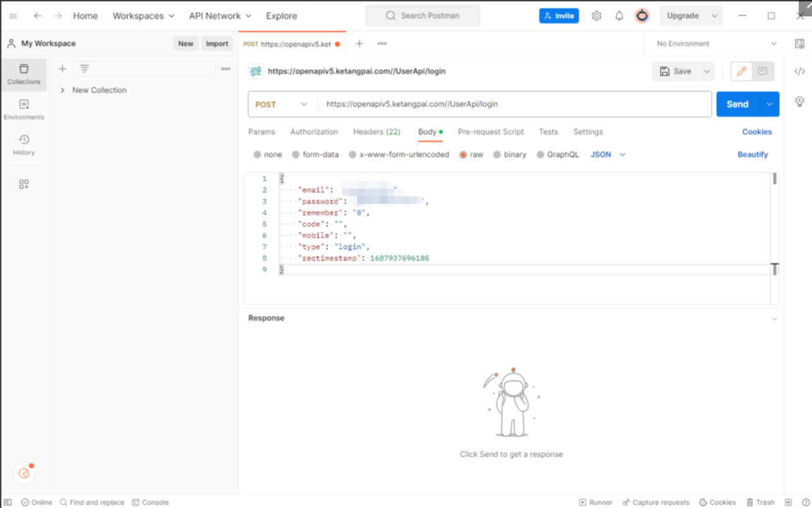The height and width of the screenshot is (508, 812).
Task: Open the No Environment selector
Action: click(x=717, y=44)
